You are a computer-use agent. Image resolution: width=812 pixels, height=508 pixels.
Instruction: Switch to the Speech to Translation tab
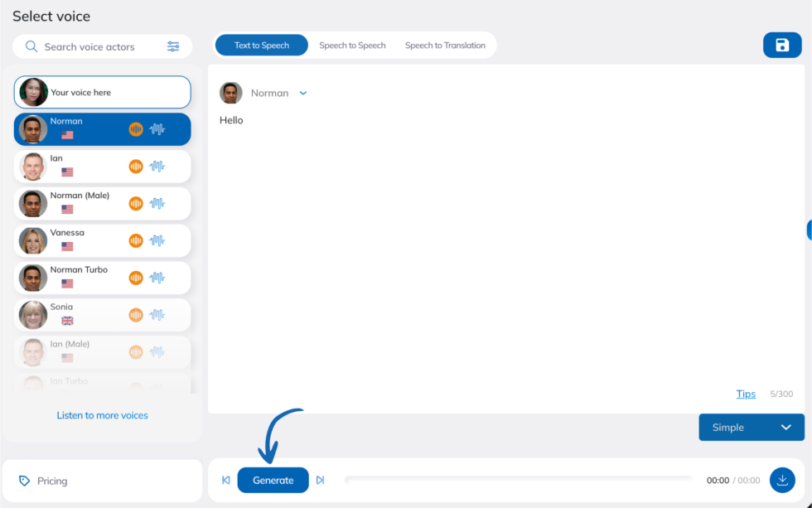click(x=446, y=45)
